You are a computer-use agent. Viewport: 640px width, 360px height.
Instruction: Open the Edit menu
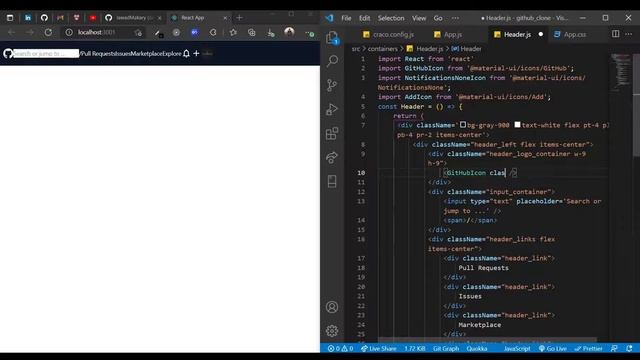[x=364, y=18]
